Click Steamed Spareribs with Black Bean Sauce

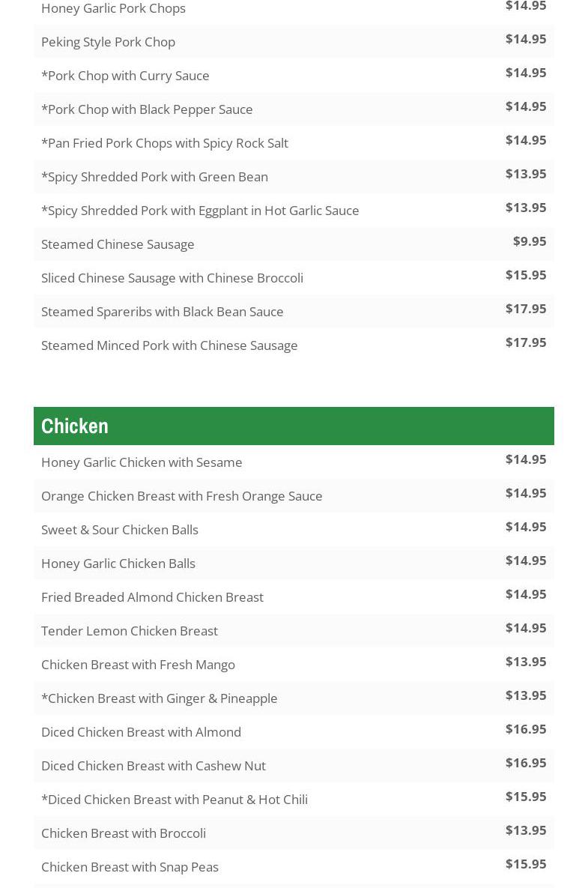coord(162,312)
